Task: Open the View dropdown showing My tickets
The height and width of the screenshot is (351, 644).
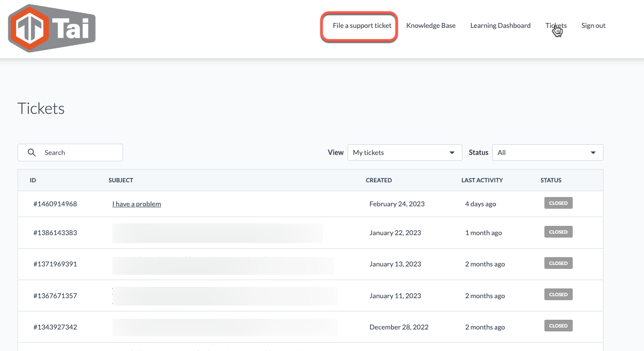Action: 404,153
